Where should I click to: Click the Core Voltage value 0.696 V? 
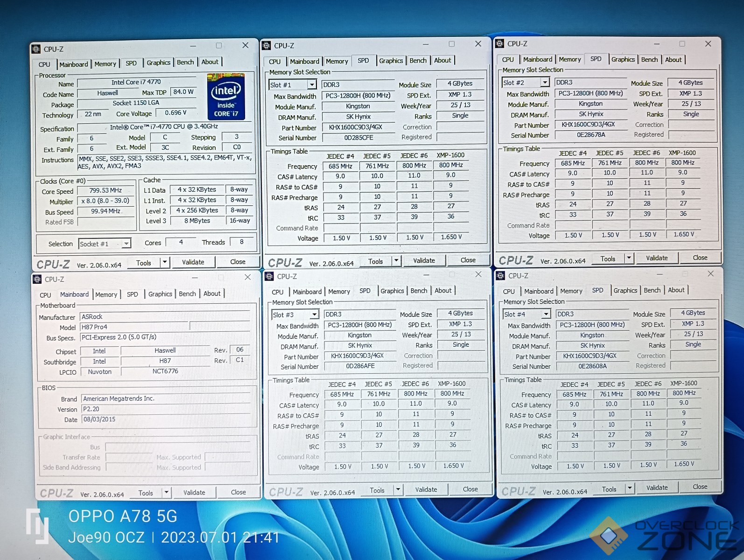pyautogui.click(x=176, y=113)
